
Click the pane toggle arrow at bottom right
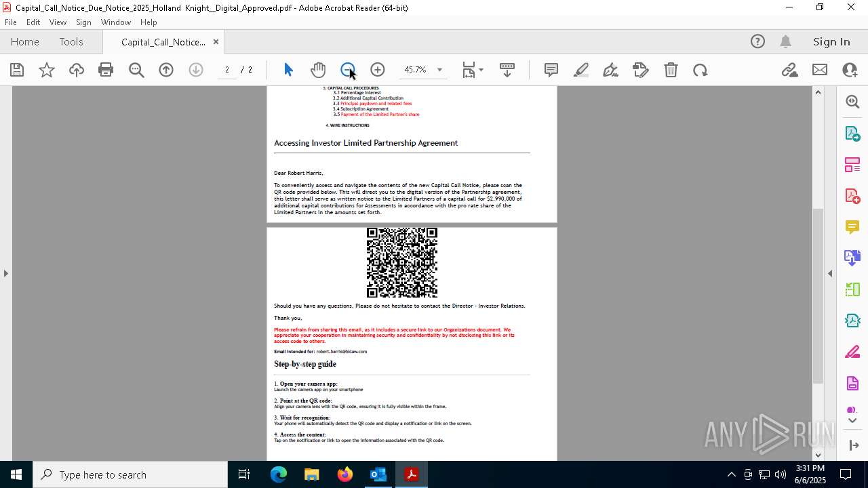point(853,445)
